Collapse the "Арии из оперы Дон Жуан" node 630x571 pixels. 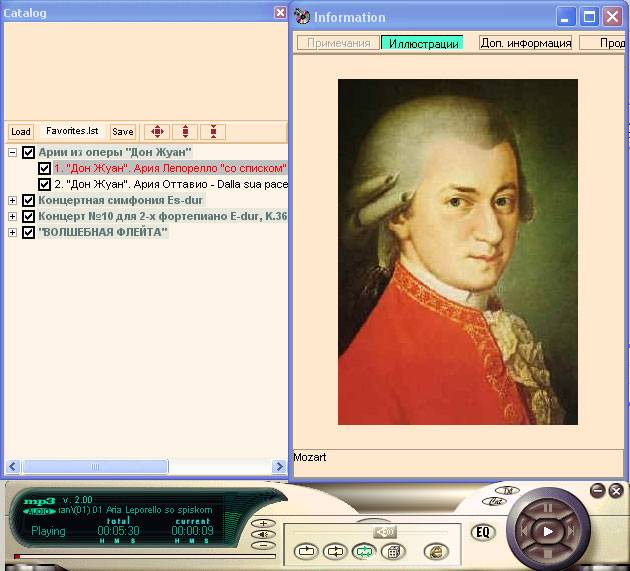tap(12, 152)
